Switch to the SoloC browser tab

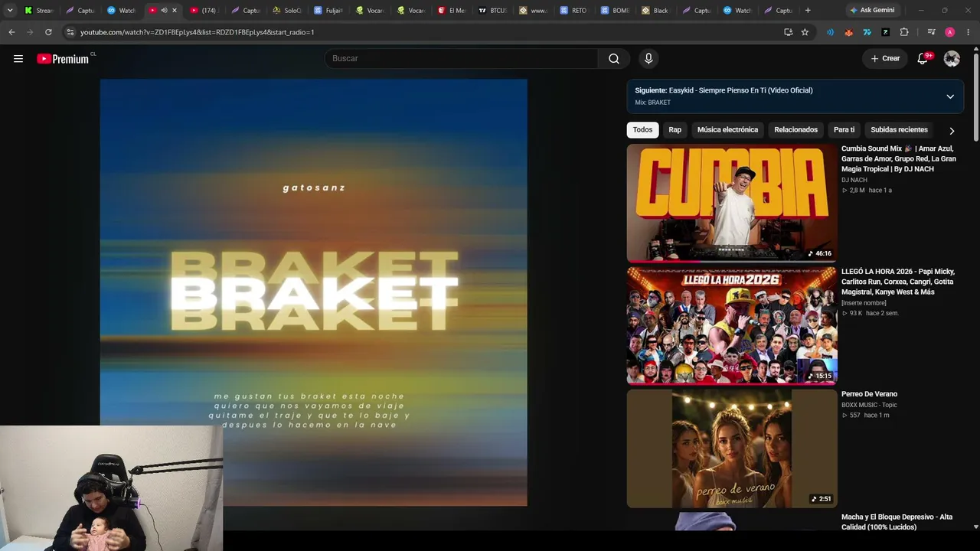287,10
